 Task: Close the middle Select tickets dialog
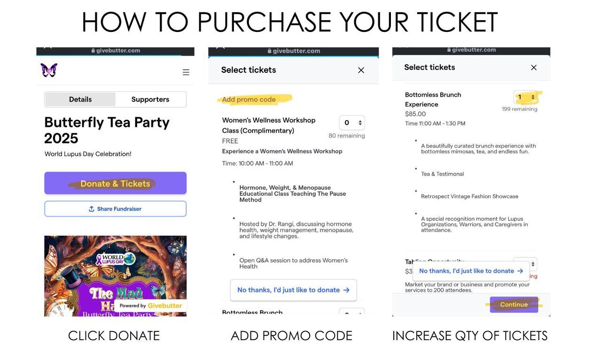coord(361,70)
